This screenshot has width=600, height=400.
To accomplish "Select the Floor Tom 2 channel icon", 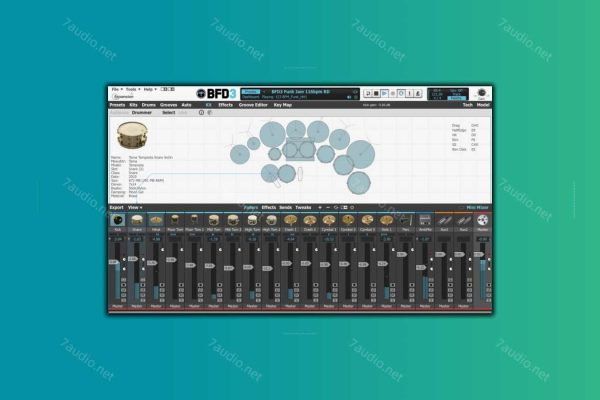I will pyautogui.click(x=194, y=220).
